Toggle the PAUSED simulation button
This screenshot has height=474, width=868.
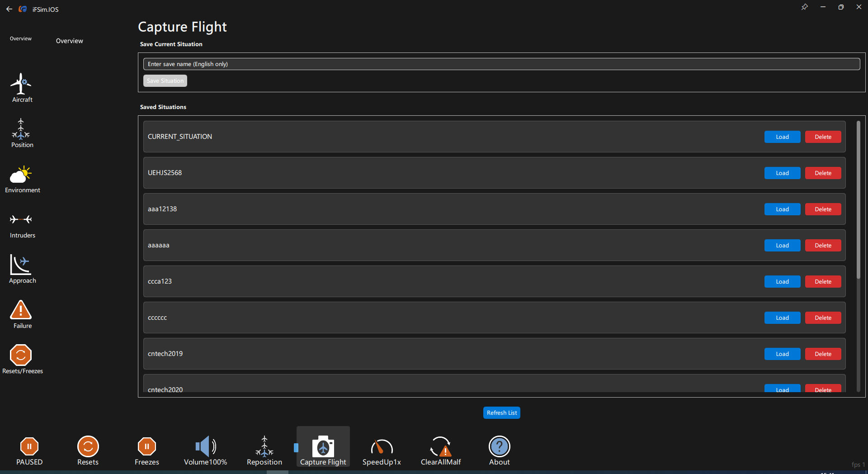(29, 447)
